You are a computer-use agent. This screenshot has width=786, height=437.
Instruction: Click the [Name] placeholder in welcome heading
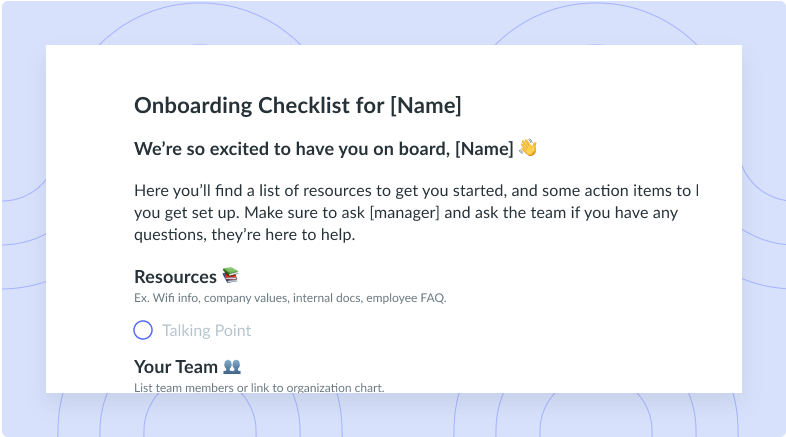(x=484, y=149)
